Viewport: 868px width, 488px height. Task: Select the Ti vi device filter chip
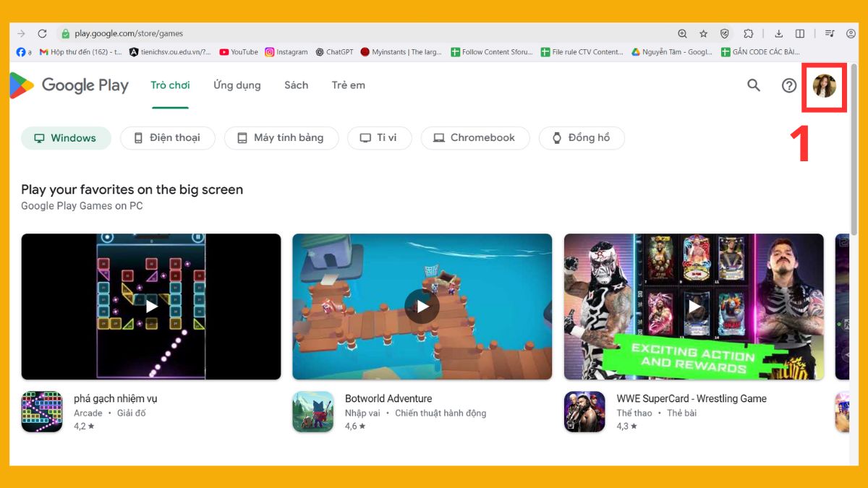pyautogui.click(x=380, y=138)
